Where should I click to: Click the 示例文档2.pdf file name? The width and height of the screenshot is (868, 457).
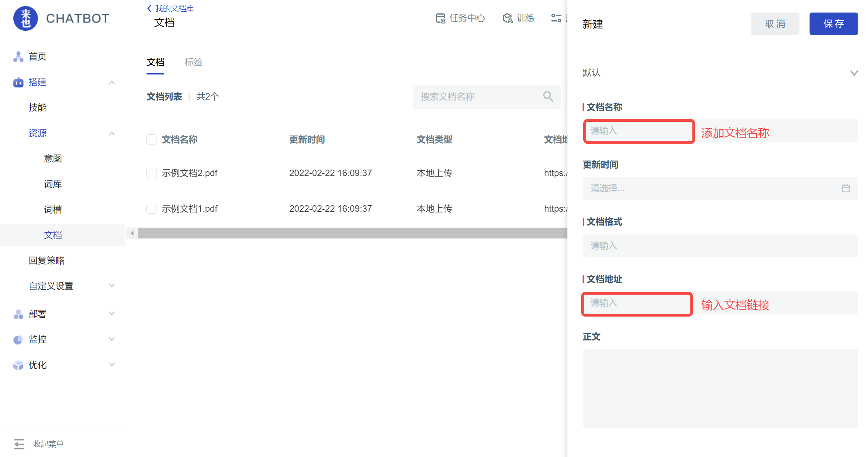190,173
